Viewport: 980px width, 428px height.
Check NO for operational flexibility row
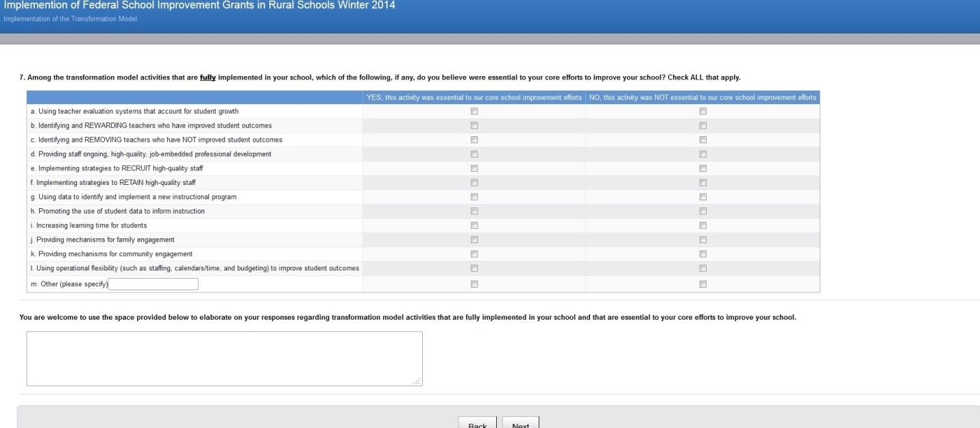point(702,268)
